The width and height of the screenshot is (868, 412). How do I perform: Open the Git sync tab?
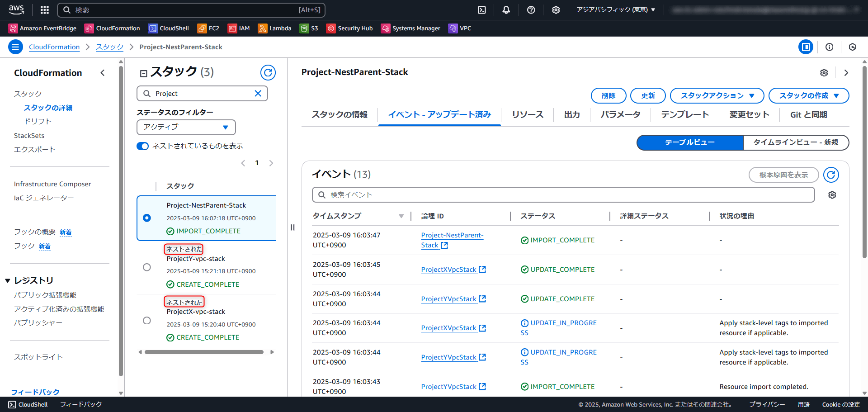click(x=808, y=115)
